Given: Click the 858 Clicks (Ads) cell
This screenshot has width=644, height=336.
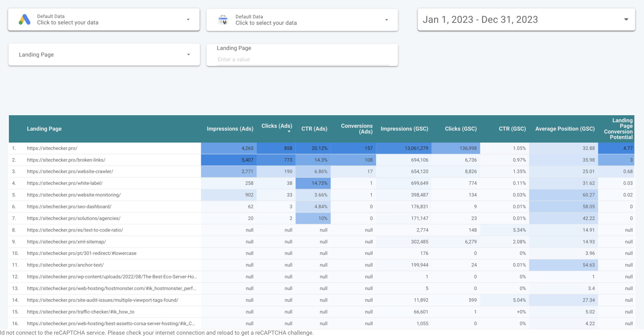Looking at the screenshot, I should pyautogui.click(x=276, y=148).
